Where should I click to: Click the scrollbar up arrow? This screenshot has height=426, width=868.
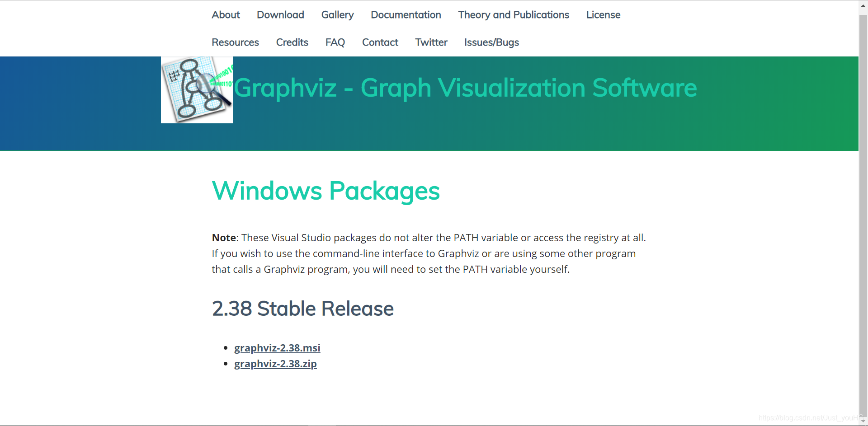[863, 5]
